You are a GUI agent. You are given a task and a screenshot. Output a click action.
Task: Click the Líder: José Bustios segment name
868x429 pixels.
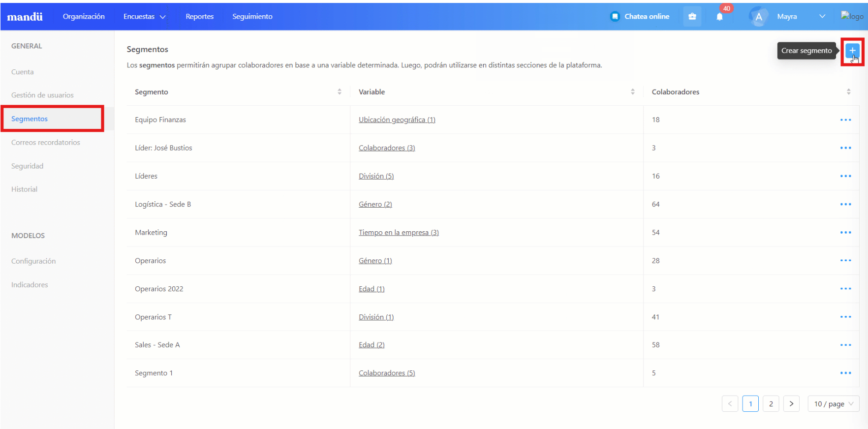(x=163, y=148)
